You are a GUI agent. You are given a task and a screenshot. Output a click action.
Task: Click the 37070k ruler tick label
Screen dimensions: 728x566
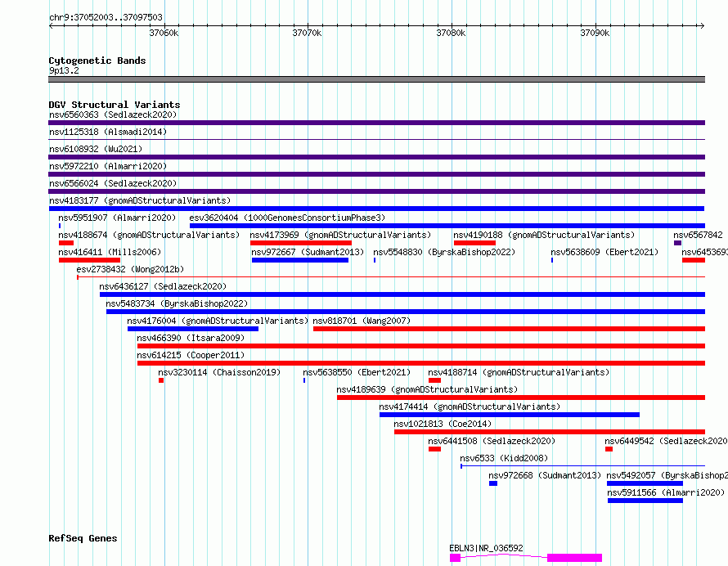[307, 33]
